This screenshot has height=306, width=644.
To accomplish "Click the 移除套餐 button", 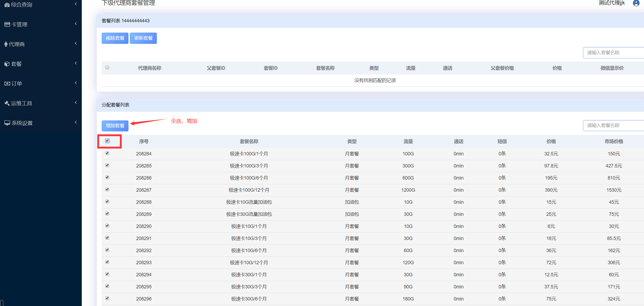I will pyautogui.click(x=115, y=38).
